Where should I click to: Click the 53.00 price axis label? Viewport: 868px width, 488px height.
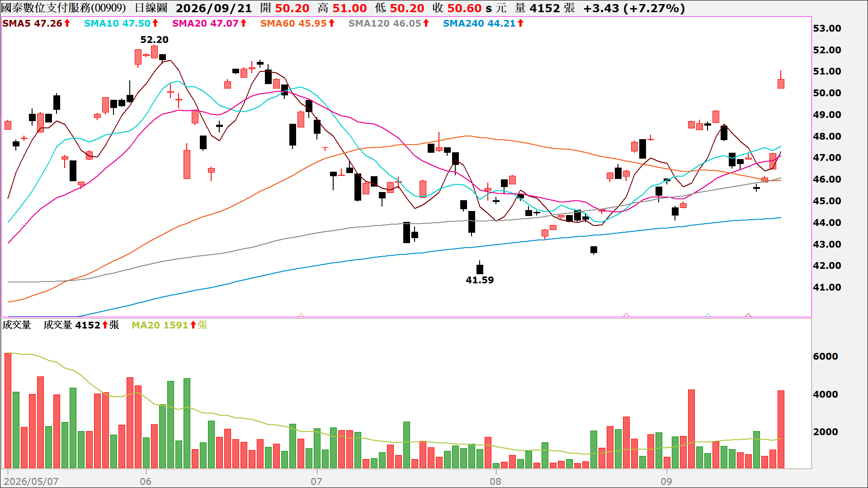coord(827,28)
